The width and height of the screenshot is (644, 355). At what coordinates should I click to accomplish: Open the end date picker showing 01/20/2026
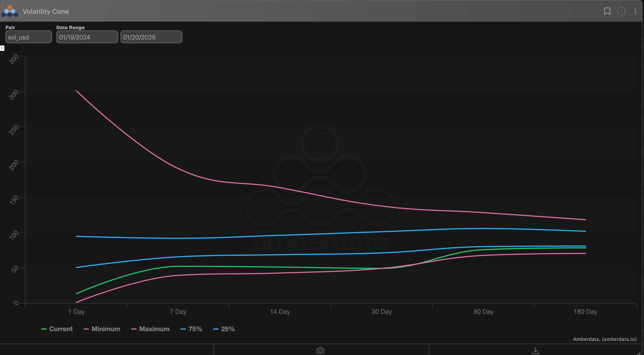pos(151,37)
